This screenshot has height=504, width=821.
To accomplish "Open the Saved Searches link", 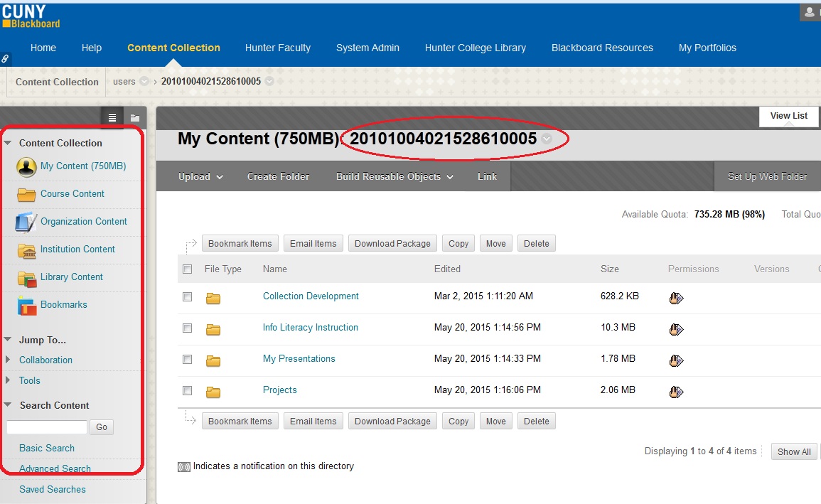I will click(53, 489).
